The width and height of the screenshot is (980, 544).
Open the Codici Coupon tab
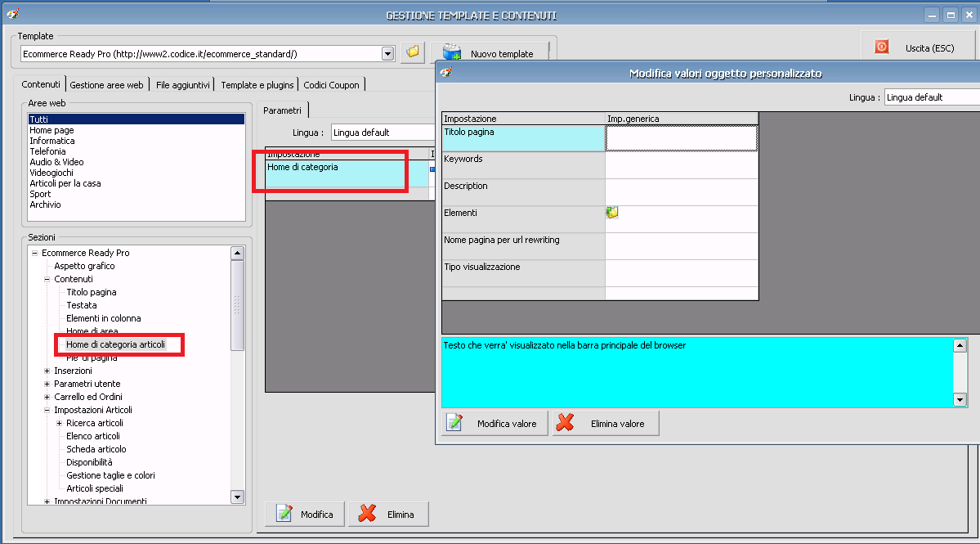click(331, 85)
